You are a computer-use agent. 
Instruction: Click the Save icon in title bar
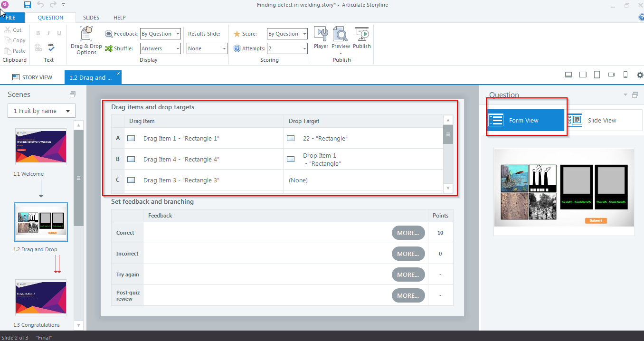pos(27,5)
